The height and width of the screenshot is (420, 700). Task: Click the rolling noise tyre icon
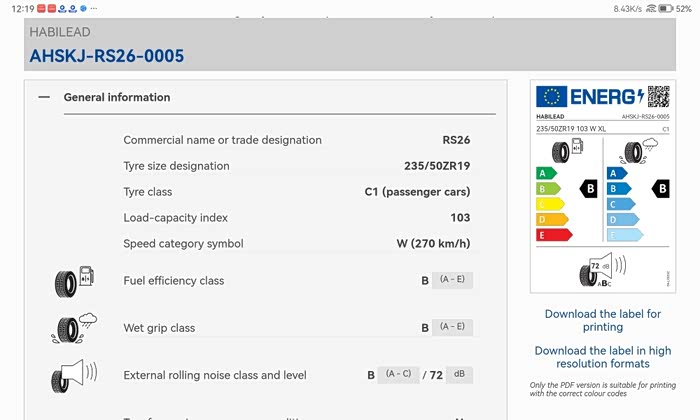coord(74,376)
